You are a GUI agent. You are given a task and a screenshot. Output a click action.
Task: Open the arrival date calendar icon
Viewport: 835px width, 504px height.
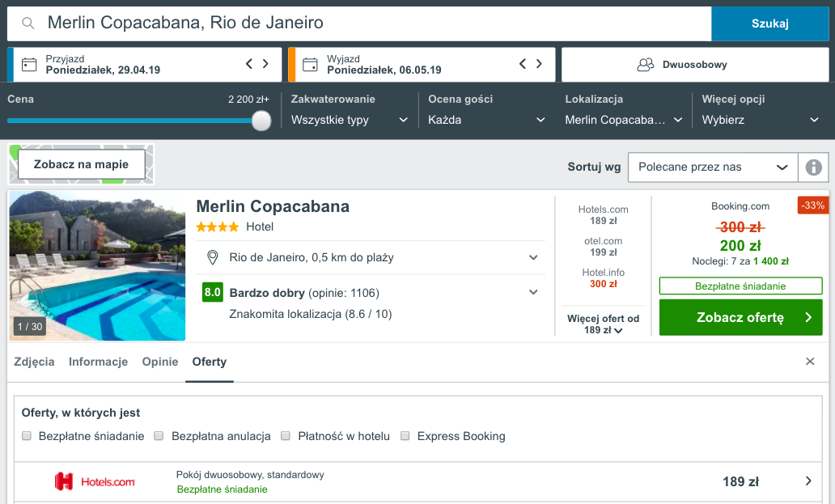click(x=29, y=65)
